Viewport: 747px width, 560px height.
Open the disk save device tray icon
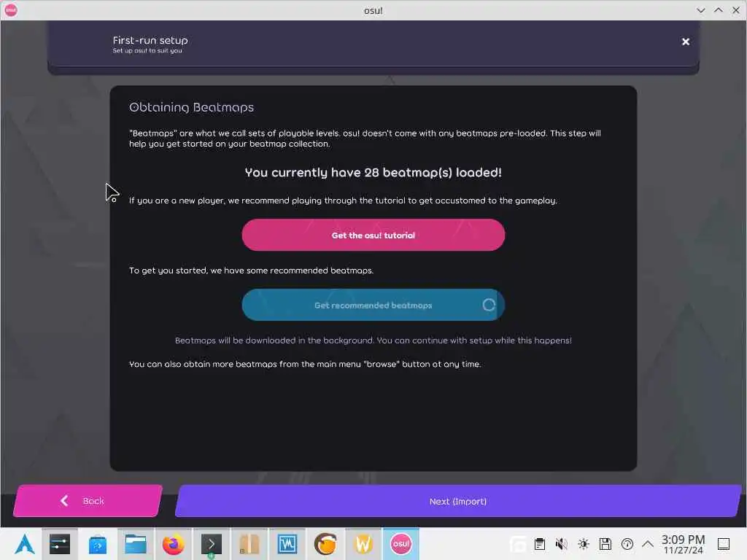click(605, 544)
